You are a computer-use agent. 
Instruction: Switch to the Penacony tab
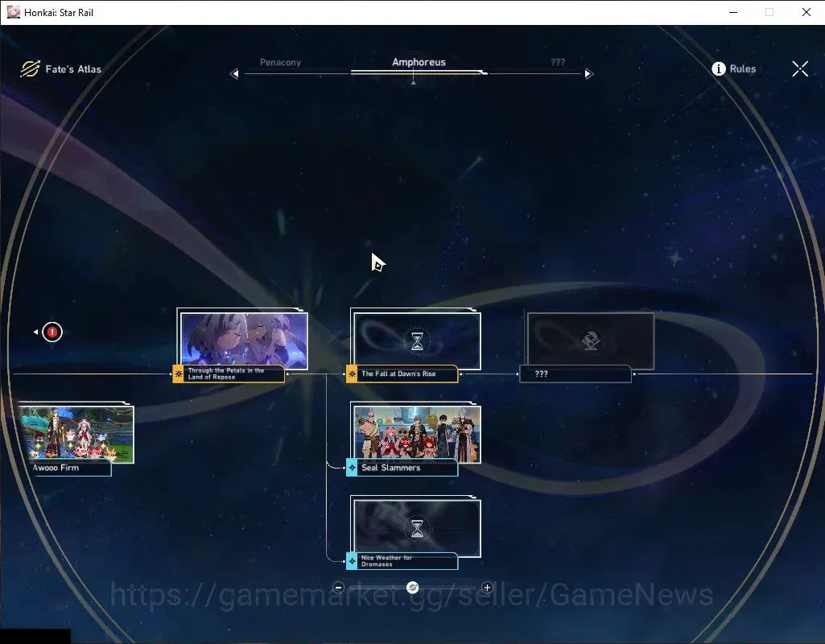[280, 62]
